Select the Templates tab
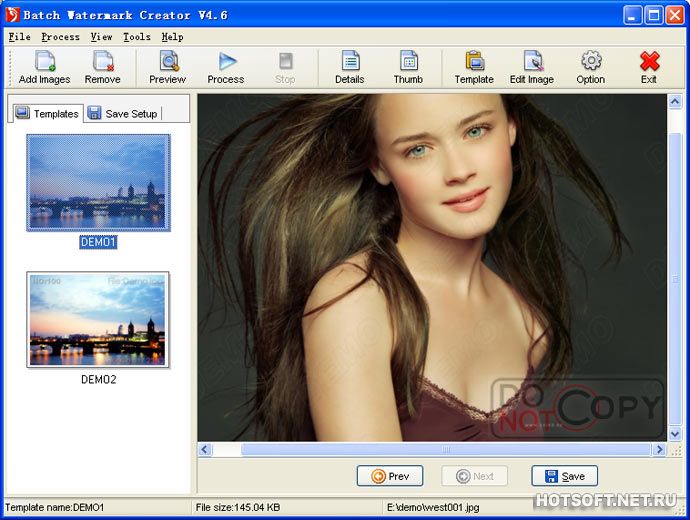 (x=47, y=113)
